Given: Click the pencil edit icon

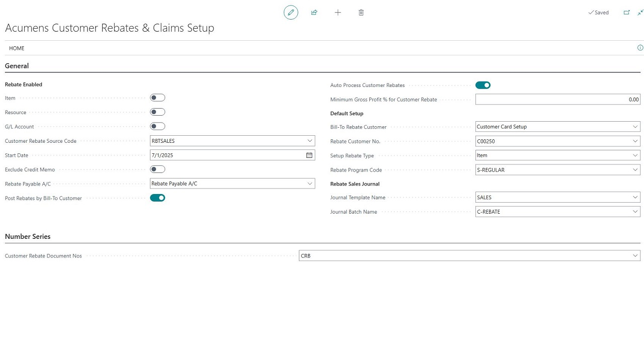Looking at the screenshot, I should click(291, 13).
